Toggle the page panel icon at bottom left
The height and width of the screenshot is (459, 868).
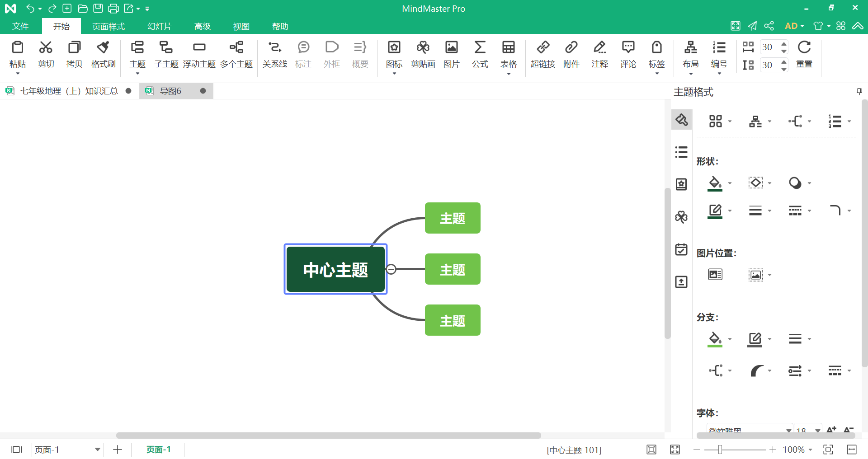[x=16, y=450]
